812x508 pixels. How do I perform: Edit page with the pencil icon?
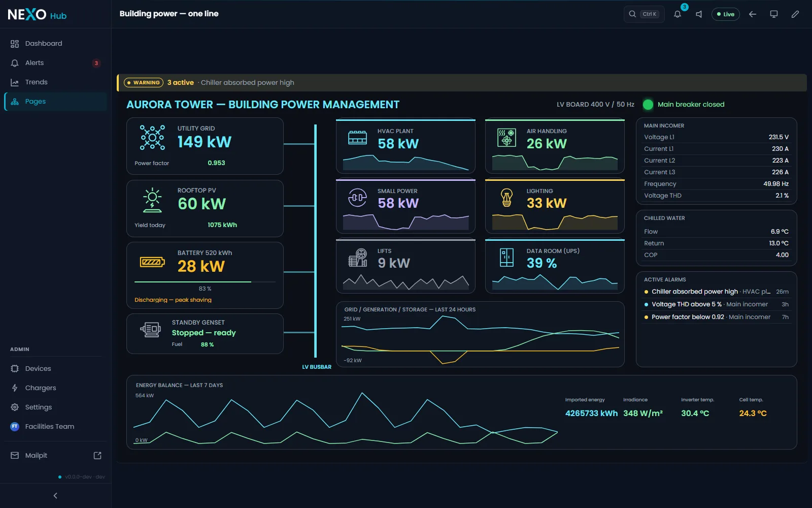[795, 14]
